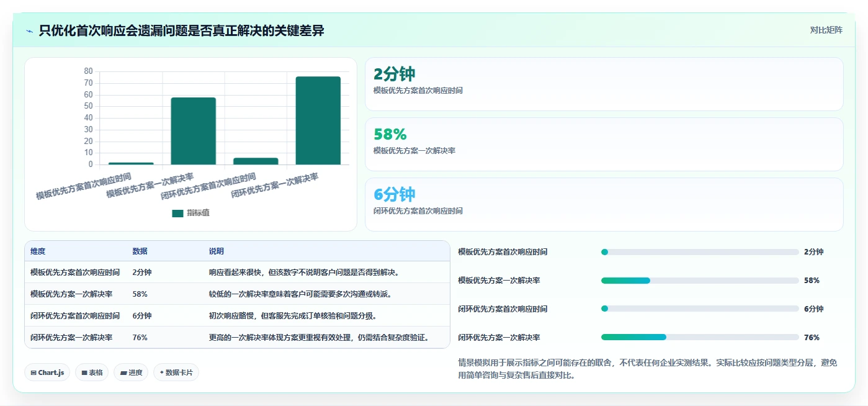The height and width of the screenshot is (406, 868).
Task: Click the 58% cell in the table
Action: (x=140, y=294)
